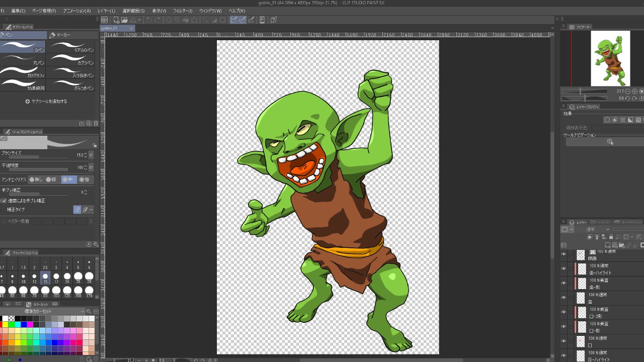Select anti-aliasing 弱 option

52,179
